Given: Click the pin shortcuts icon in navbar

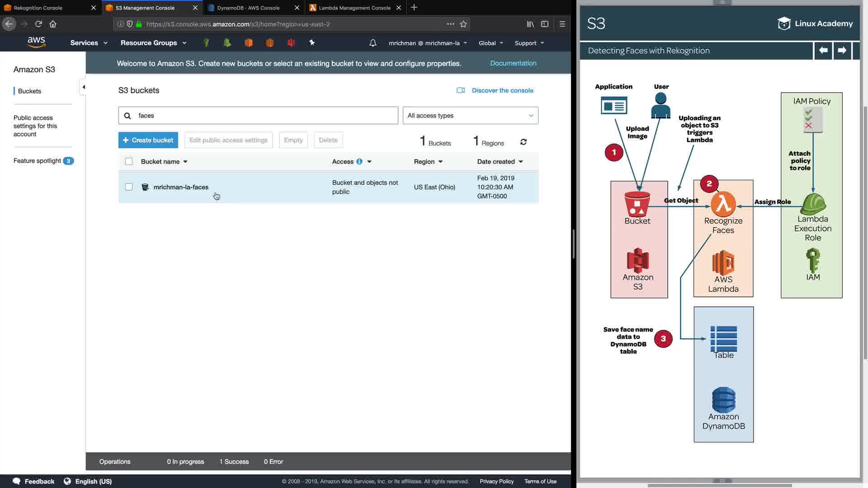Looking at the screenshot, I should tap(311, 42).
